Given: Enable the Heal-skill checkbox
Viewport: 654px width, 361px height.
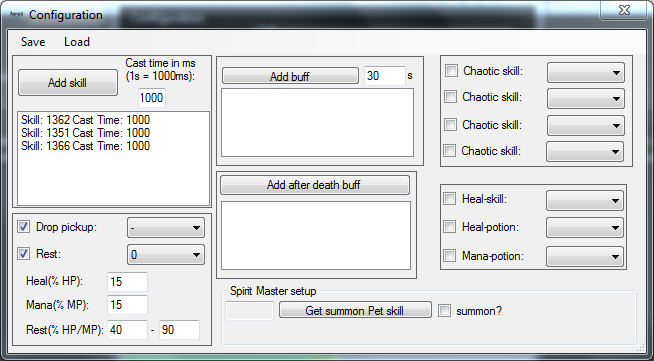Looking at the screenshot, I should pos(450,198).
